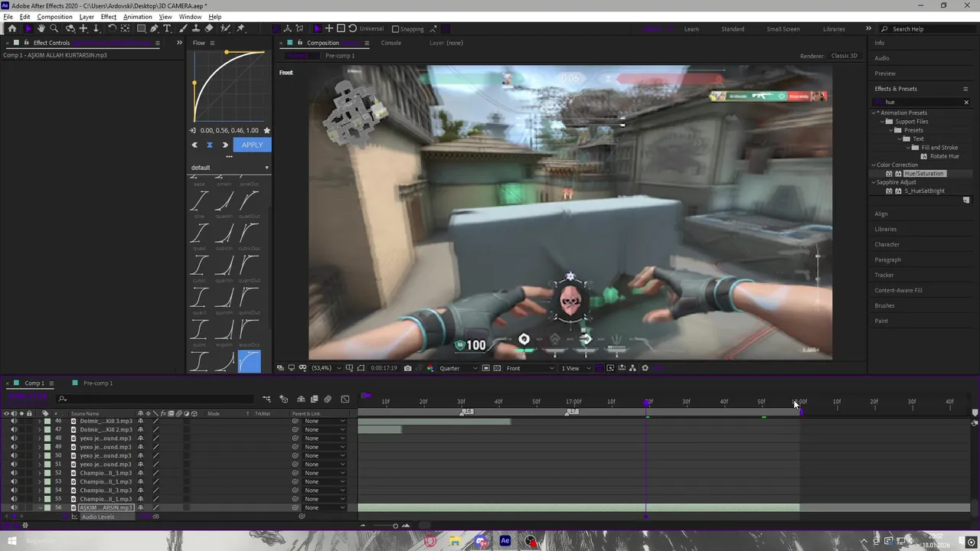The height and width of the screenshot is (551, 980).
Task: Click the bezier curve graph in Flow
Action: coord(229,86)
